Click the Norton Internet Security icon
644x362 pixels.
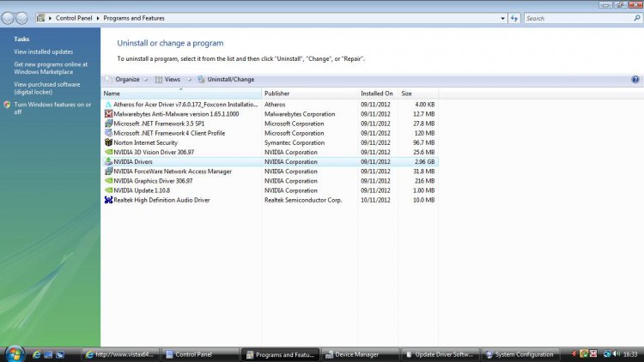[x=108, y=143]
